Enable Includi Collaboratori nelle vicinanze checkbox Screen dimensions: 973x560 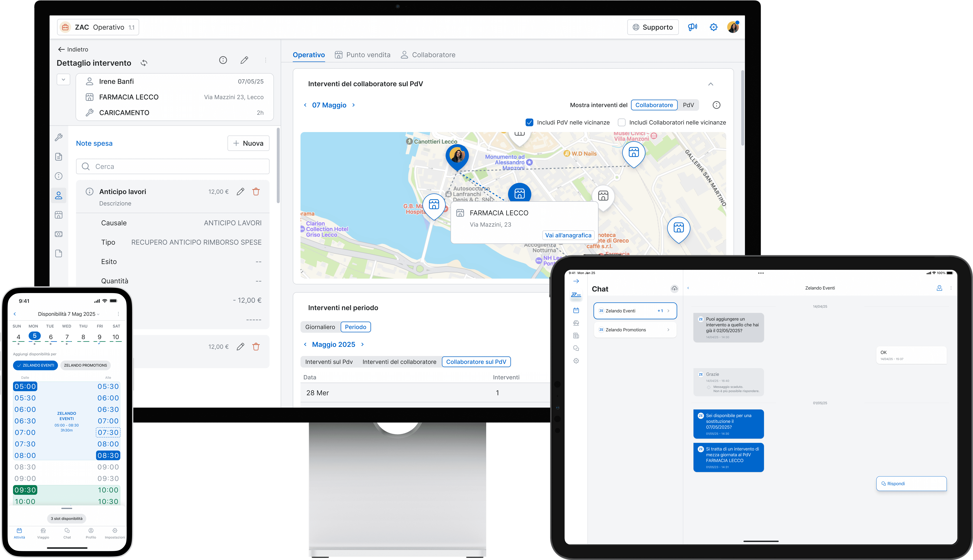pos(621,122)
